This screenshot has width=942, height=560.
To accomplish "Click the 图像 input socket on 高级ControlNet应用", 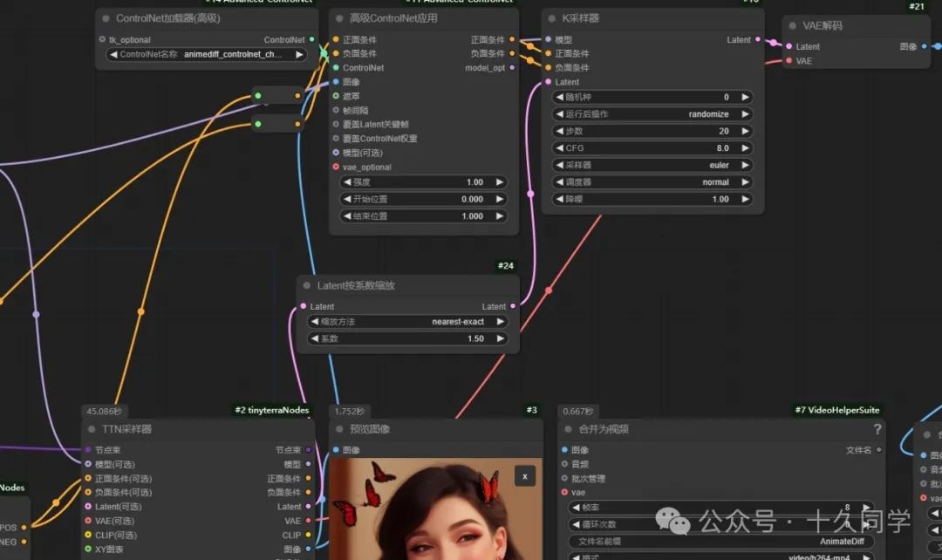I will point(336,82).
